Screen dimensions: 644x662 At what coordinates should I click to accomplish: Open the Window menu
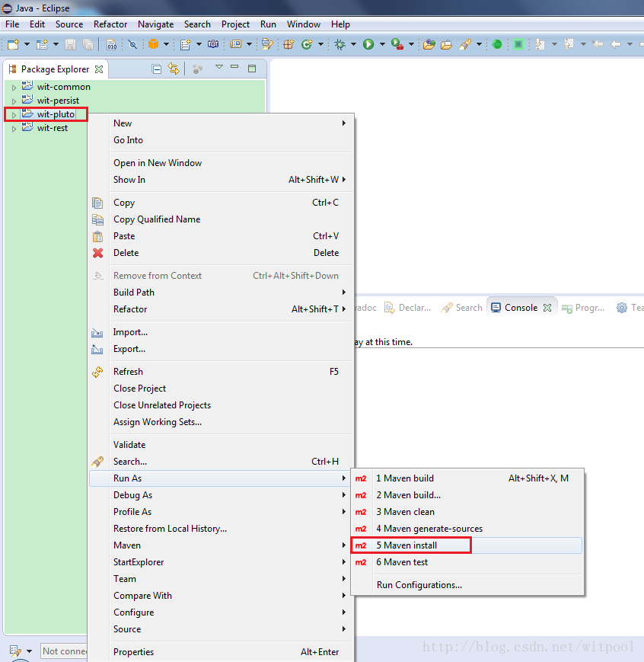pos(304,24)
